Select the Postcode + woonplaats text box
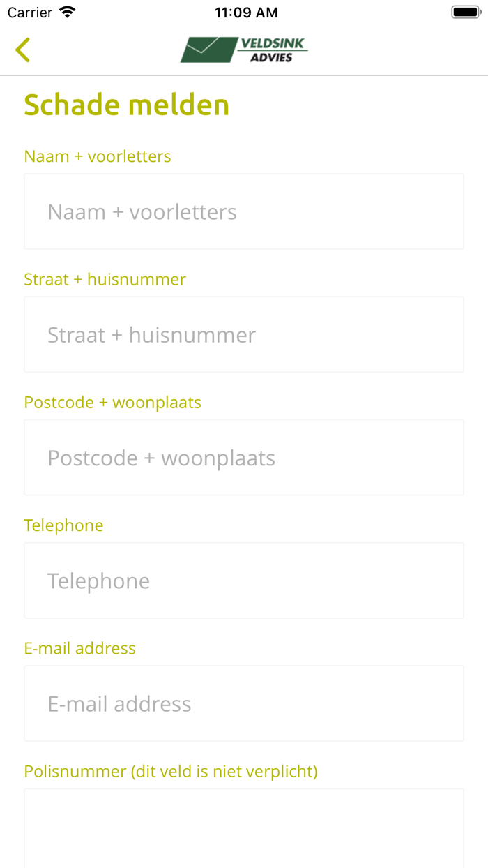This screenshot has height=868, width=488. [244, 457]
